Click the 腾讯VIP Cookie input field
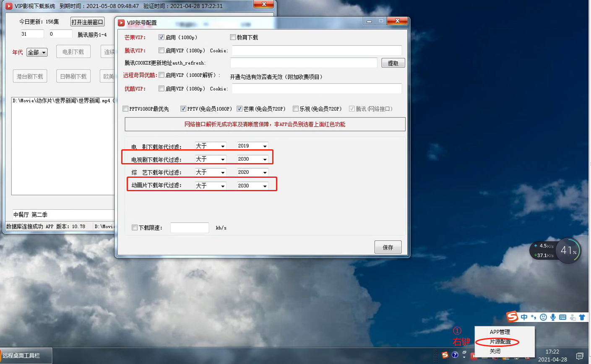Image resolution: width=591 pixels, height=364 pixels. (317, 50)
